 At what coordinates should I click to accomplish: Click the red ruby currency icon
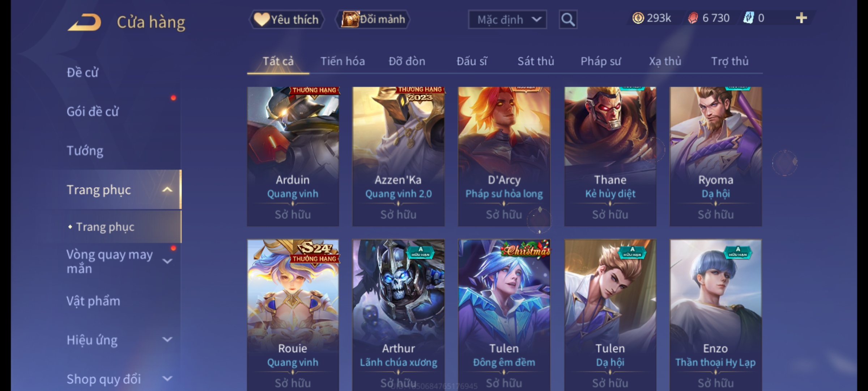693,18
